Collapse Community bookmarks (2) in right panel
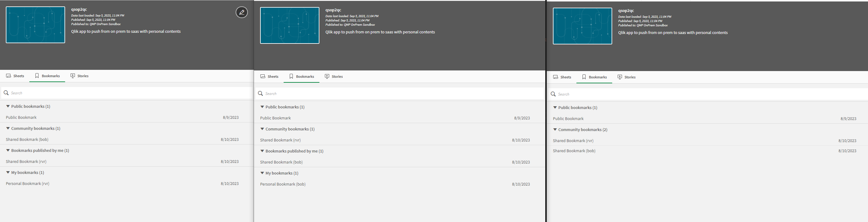Viewport: 868px width, 222px height. tap(555, 130)
